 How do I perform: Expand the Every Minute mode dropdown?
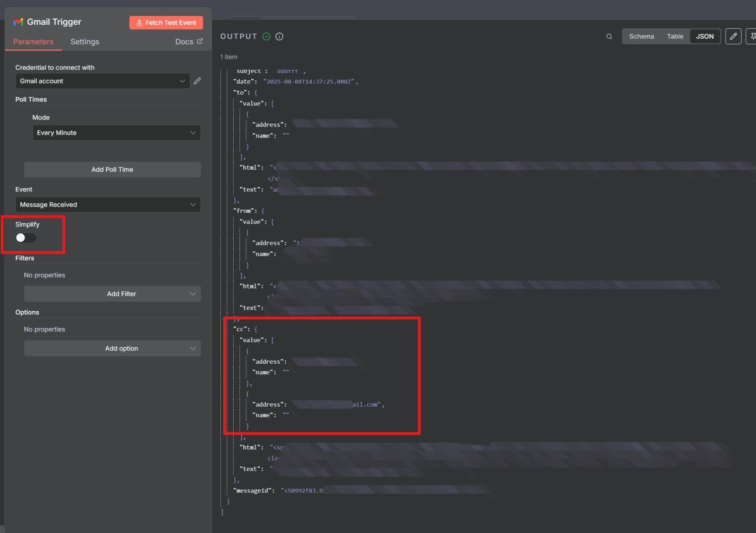point(116,133)
